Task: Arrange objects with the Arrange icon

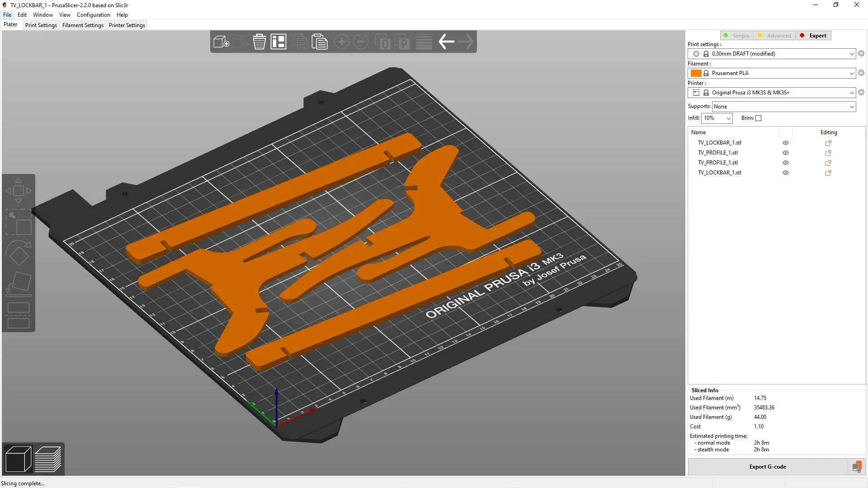Action: (x=278, y=42)
